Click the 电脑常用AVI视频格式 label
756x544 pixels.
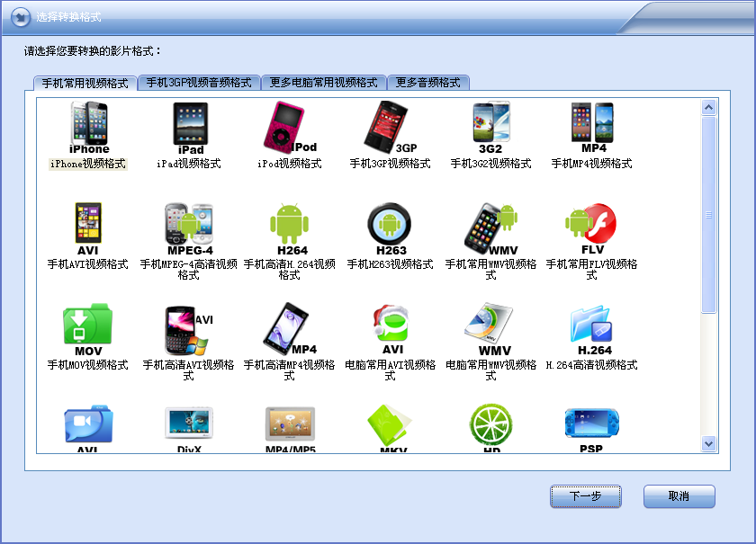tap(390, 370)
